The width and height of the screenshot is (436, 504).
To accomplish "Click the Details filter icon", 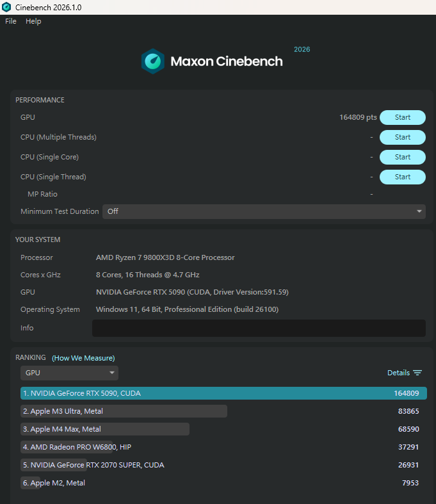I will pos(417,373).
